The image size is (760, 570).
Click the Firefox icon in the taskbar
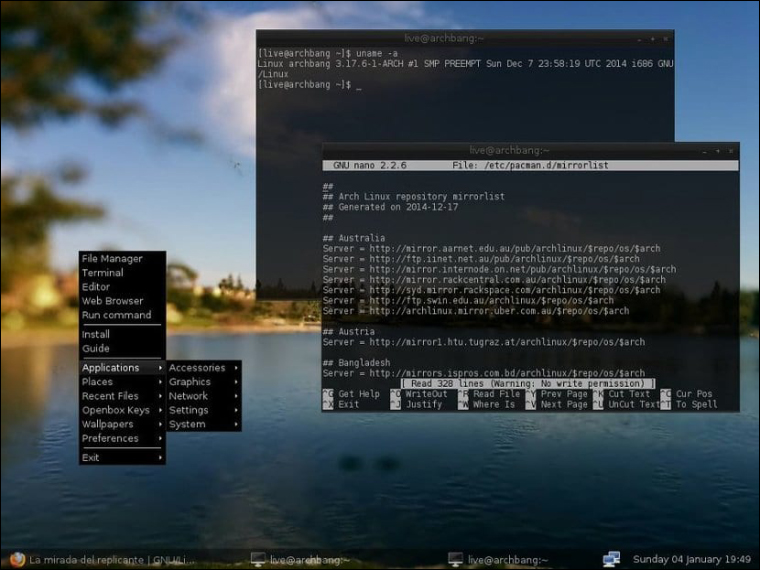pyautogui.click(x=17, y=560)
